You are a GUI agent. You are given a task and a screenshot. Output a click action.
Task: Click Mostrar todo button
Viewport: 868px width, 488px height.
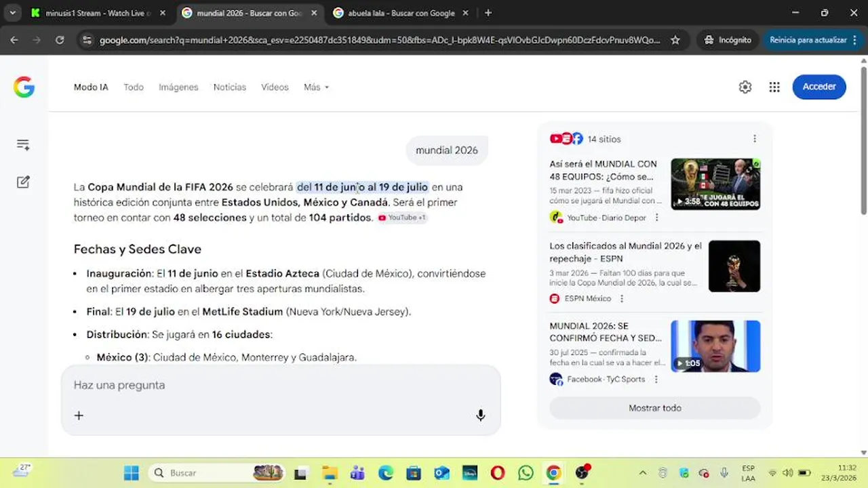click(654, 408)
